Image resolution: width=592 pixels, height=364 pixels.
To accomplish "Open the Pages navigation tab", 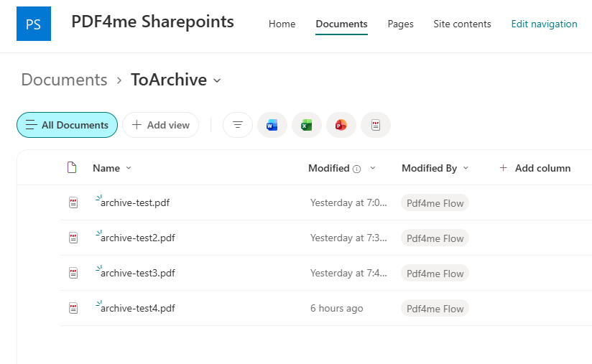I will pos(401,24).
